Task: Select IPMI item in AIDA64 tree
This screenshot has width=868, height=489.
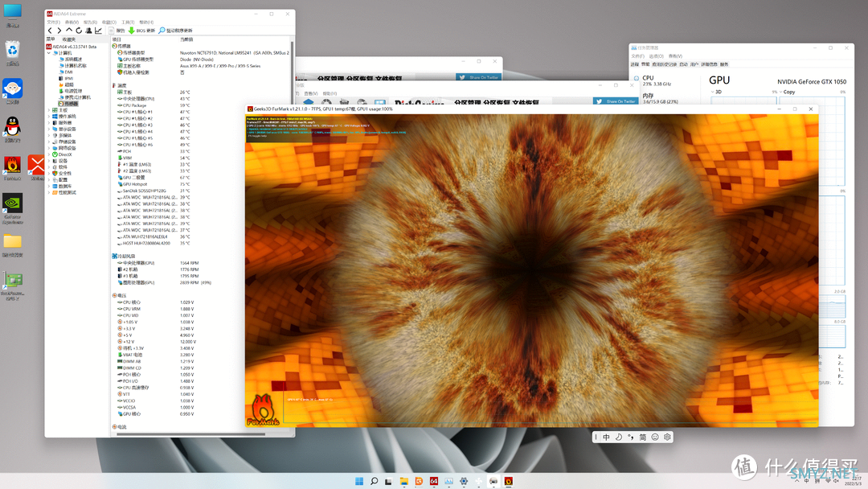Action: [67, 79]
